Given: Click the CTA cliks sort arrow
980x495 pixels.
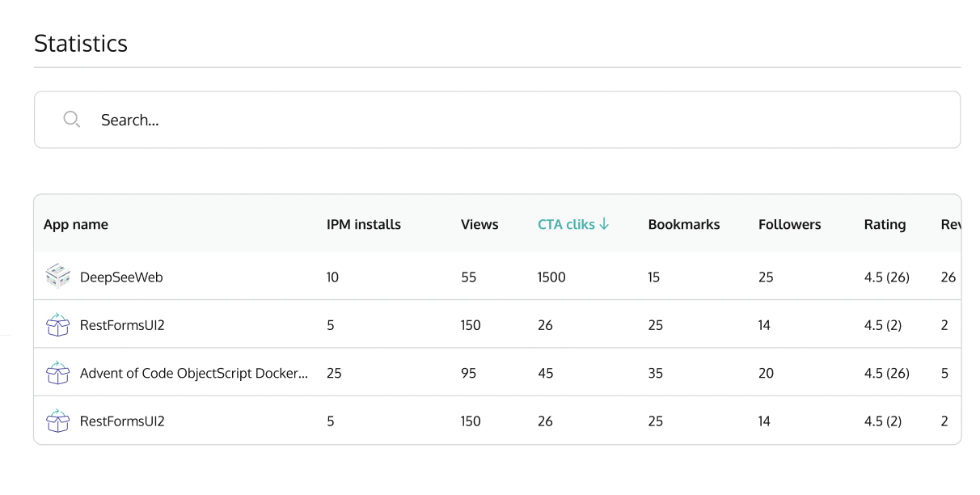Looking at the screenshot, I should (x=605, y=224).
